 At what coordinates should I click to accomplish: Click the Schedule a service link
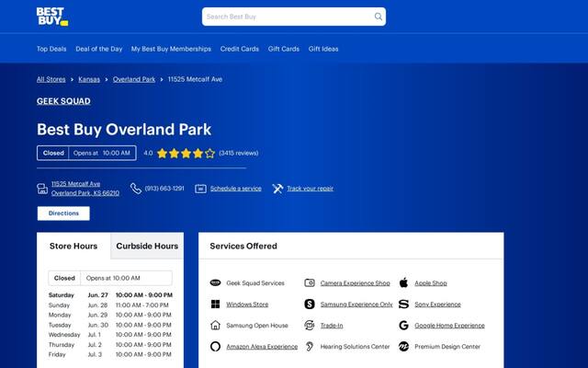236,189
